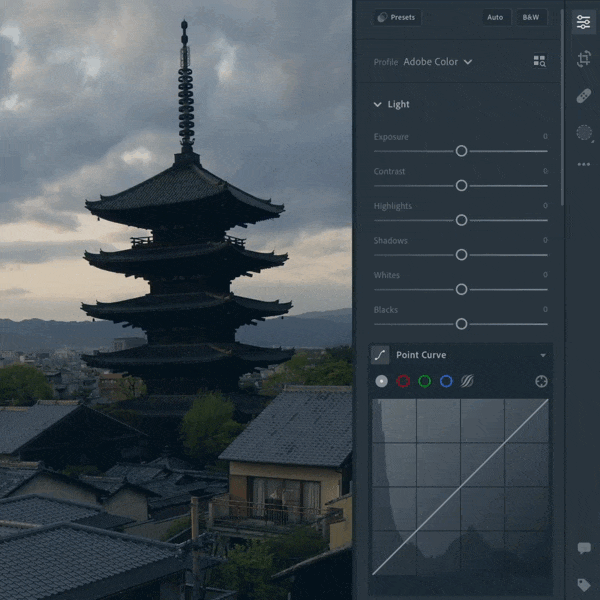Collapse the Light section
Image resolution: width=600 pixels, height=600 pixels.
point(378,104)
